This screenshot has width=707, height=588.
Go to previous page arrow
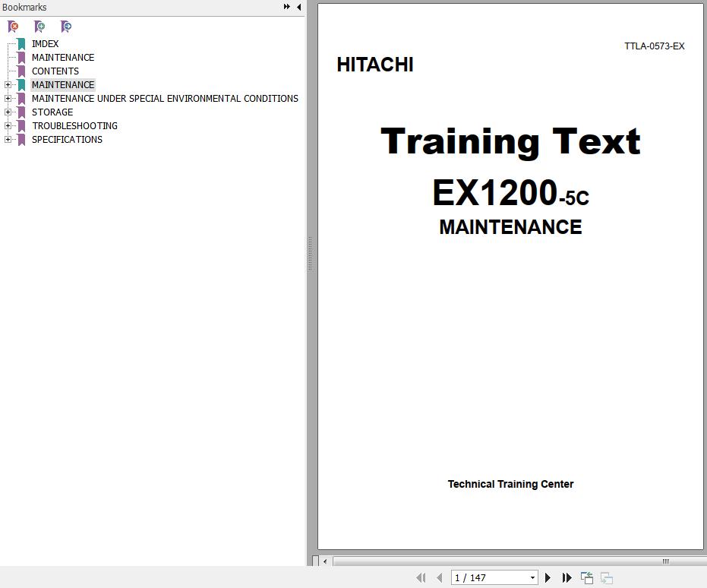[440, 577]
